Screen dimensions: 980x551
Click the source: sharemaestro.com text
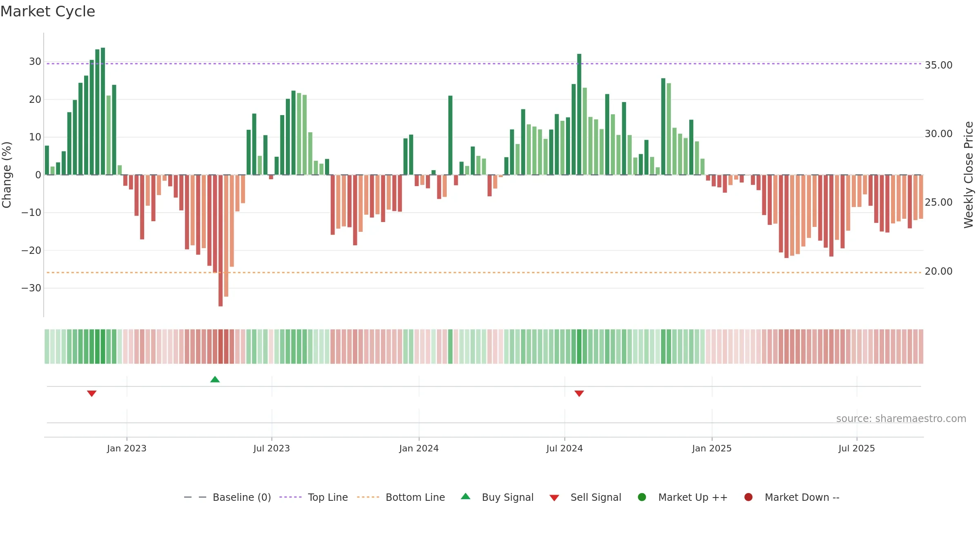901,418
